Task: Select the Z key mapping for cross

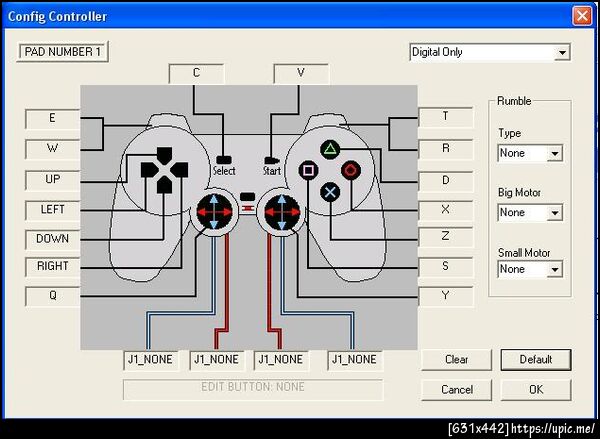Action: click(x=446, y=237)
